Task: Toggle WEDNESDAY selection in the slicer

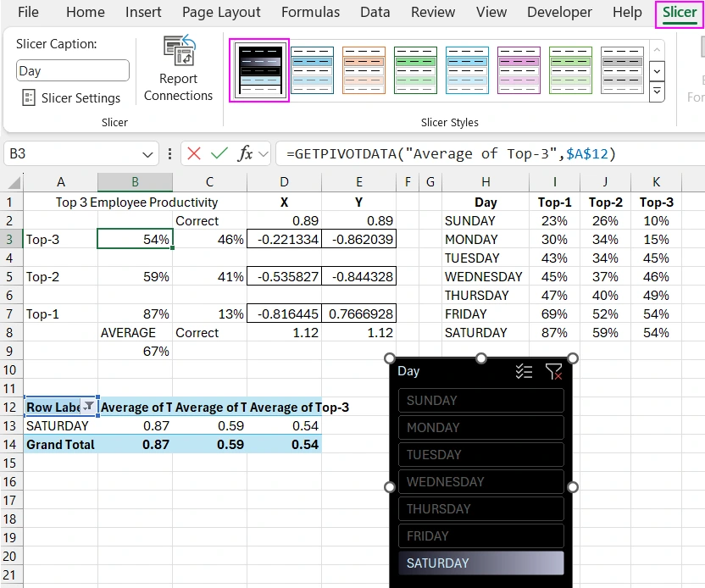Action: (x=480, y=481)
